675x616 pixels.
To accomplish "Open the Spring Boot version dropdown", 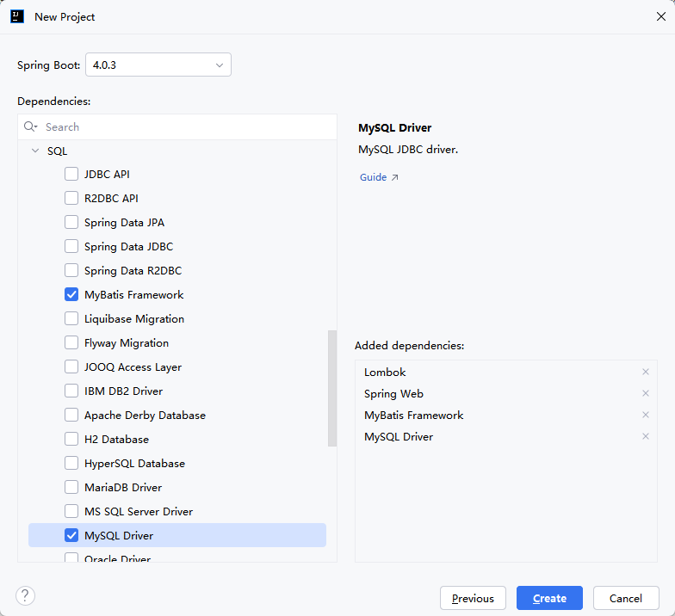I will [158, 65].
